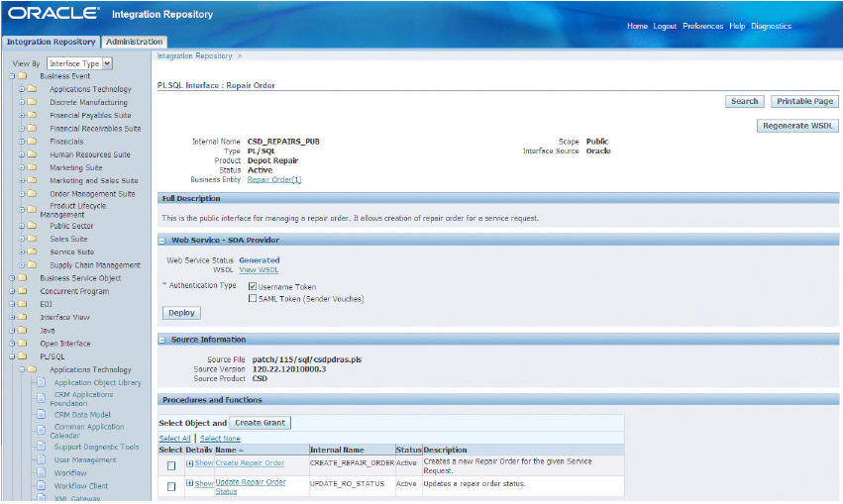This screenshot has height=504, width=843.
Task: Click the Open Interface folder icon
Action: 23,343
